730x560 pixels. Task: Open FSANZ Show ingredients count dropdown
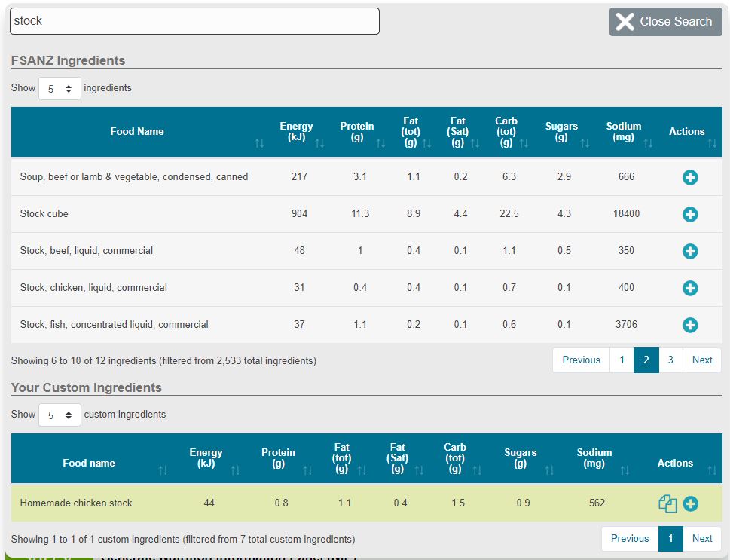(x=60, y=89)
